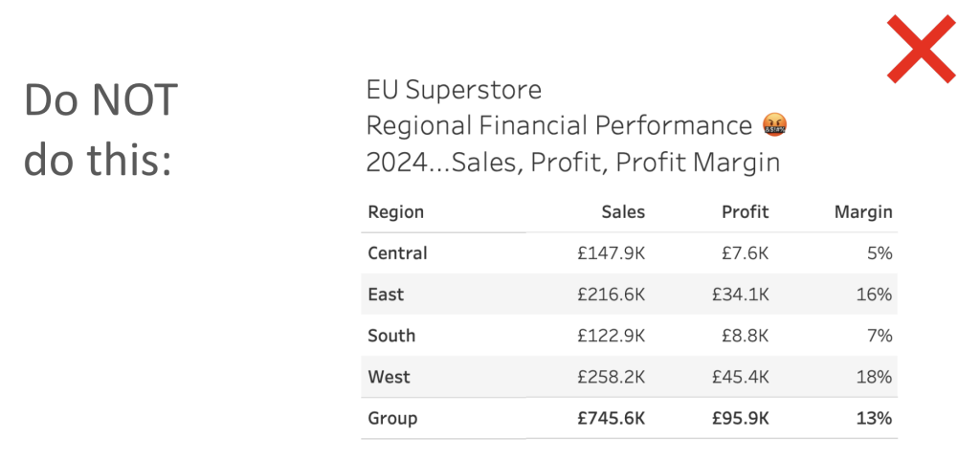This screenshot has height=459, width=980.
Task: Select the Group total row label
Action: pyautogui.click(x=391, y=418)
